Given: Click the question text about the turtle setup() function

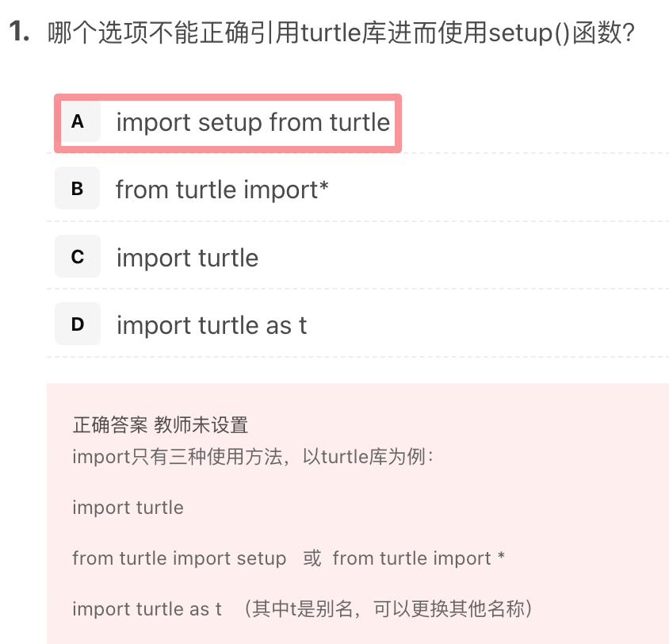Looking at the screenshot, I should click(x=341, y=33).
